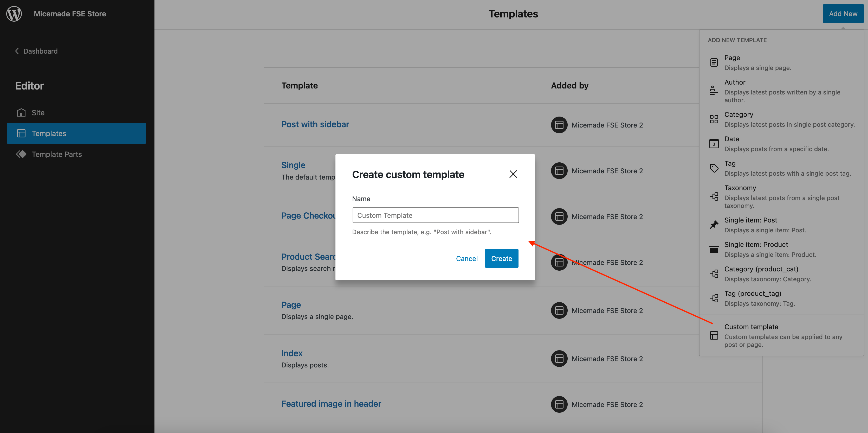Click the Template column header

[299, 85]
